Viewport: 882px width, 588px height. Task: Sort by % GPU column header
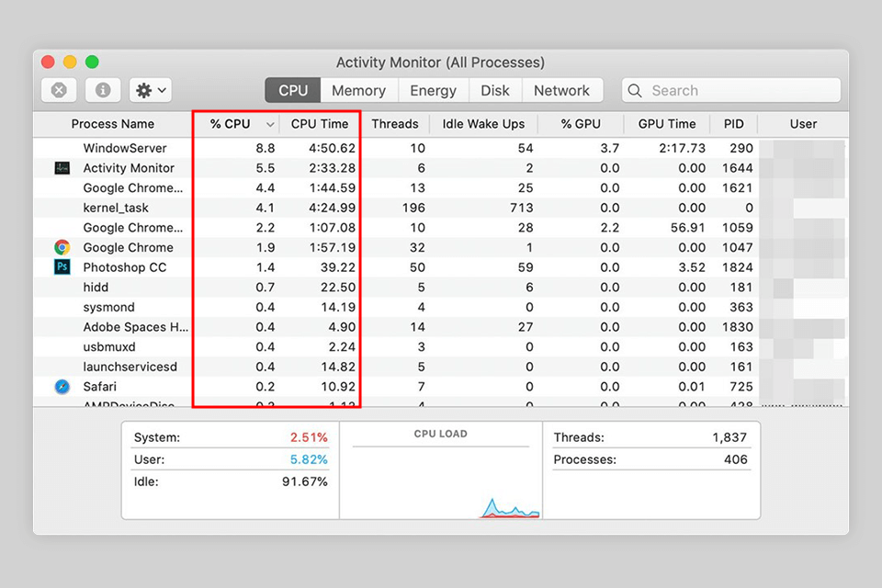point(581,124)
